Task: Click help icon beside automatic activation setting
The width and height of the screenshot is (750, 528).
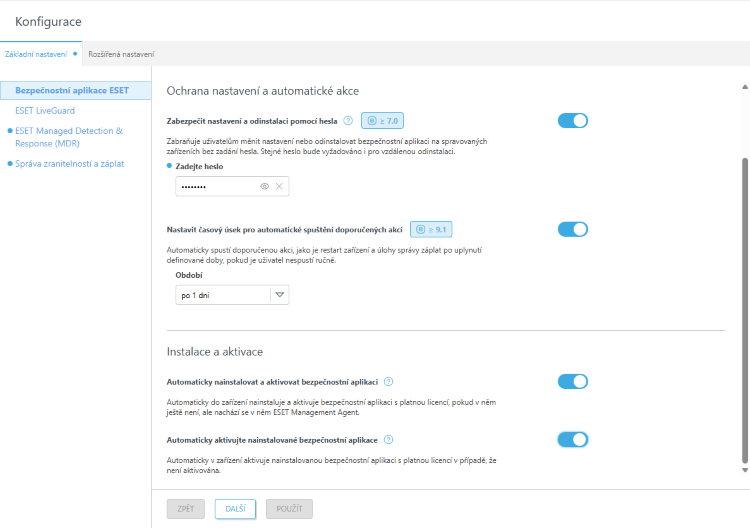Action: 388,439
